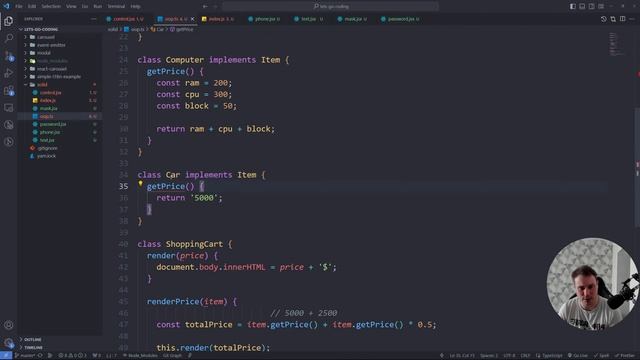The height and width of the screenshot is (360, 640).
Task: Open the Terminal menu
Action: 116,7
